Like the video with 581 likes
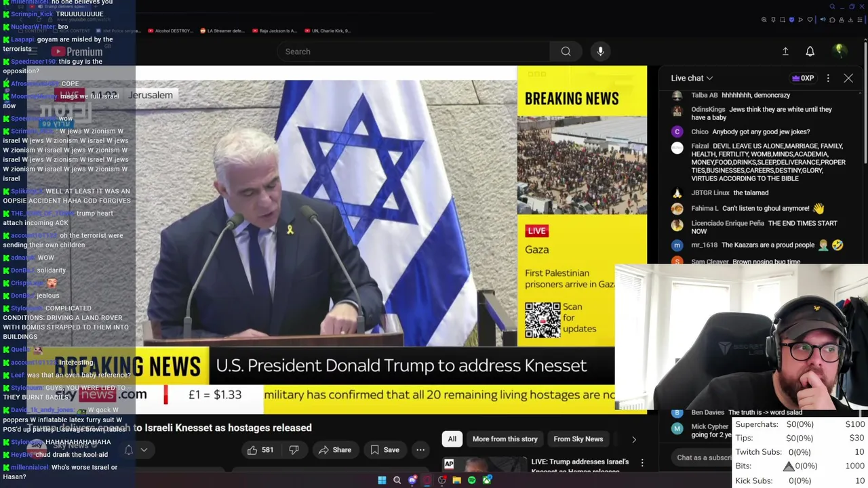The image size is (868, 488). point(260,450)
